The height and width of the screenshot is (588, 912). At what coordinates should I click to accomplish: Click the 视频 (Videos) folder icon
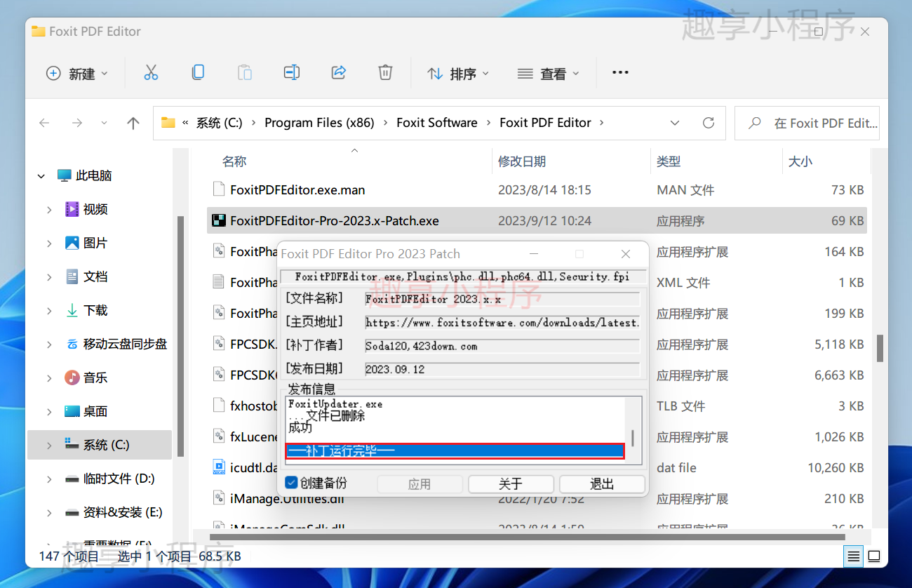tap(72, 209)
